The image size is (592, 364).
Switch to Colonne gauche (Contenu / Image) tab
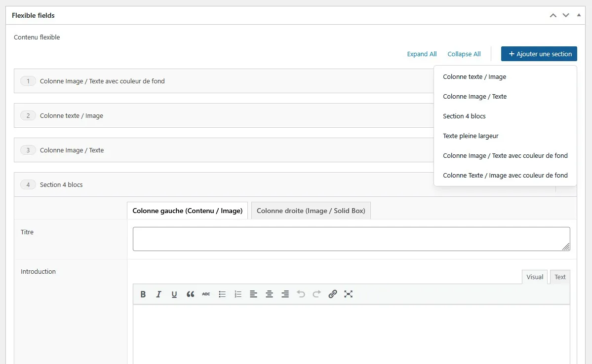pos(187,211)
